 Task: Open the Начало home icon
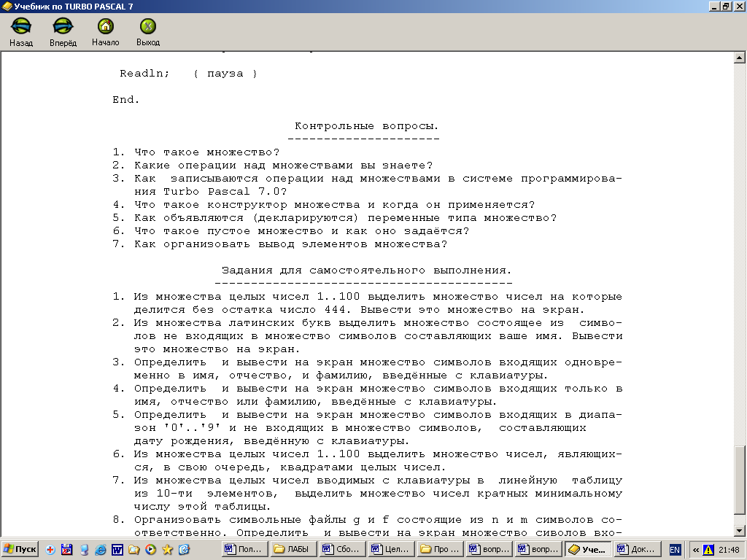[105, 26]
